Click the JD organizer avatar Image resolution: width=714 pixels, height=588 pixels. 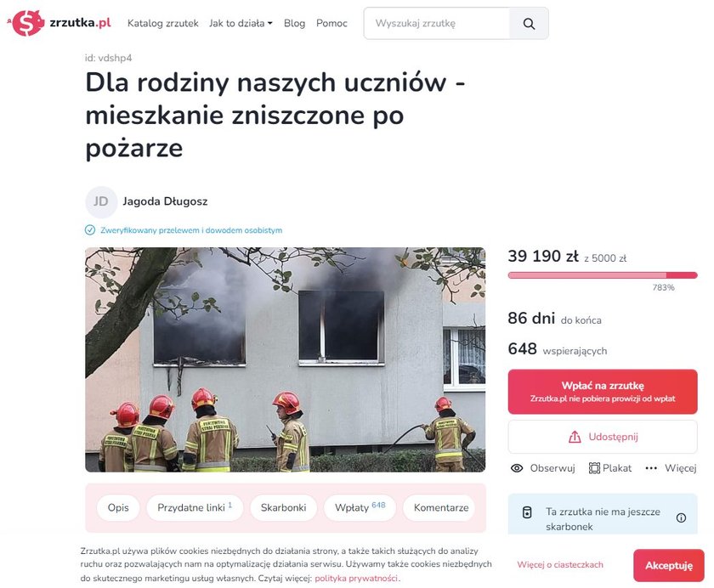(101, 201)
